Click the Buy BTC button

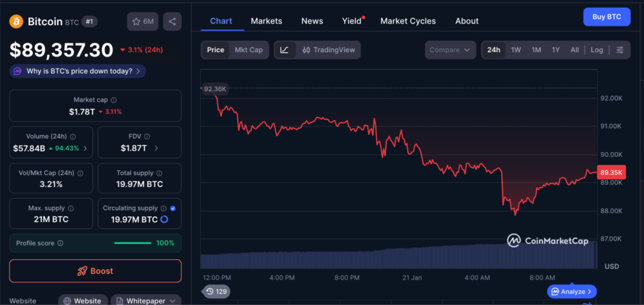606,17
